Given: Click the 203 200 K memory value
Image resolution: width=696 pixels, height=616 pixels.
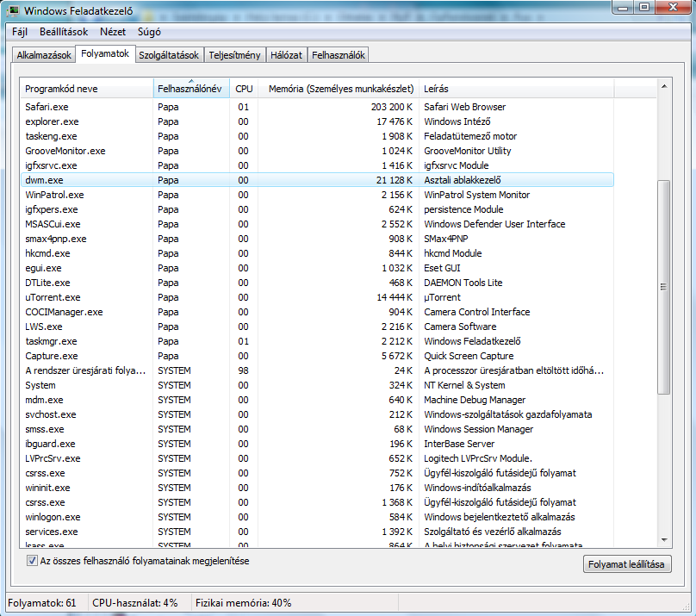Looking at the screenshot, I should tap(391, 107).
